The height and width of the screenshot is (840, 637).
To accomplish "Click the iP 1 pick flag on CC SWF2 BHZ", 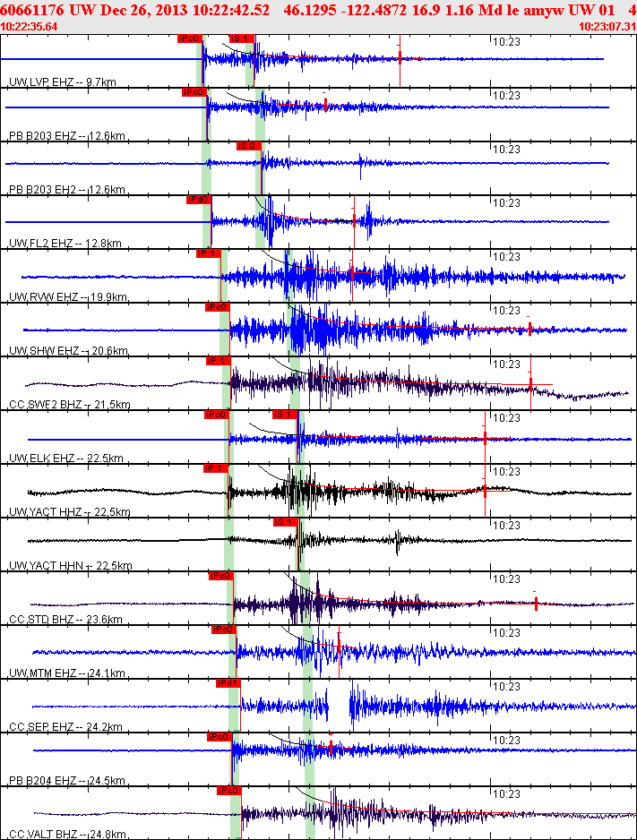I will point(218,361).
